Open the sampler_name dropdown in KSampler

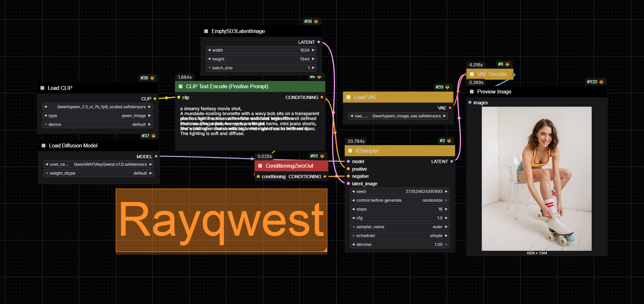tap(399, 227)
